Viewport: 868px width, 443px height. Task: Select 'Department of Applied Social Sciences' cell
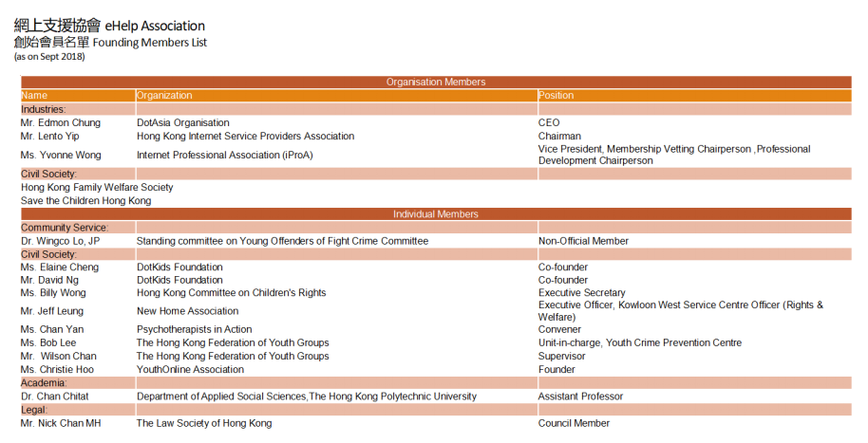pos(307,397)
